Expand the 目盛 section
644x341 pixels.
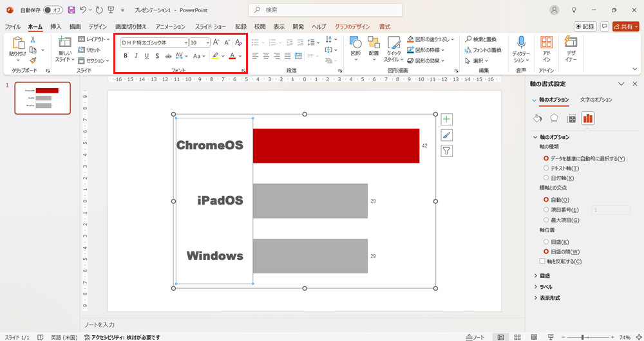542,276
